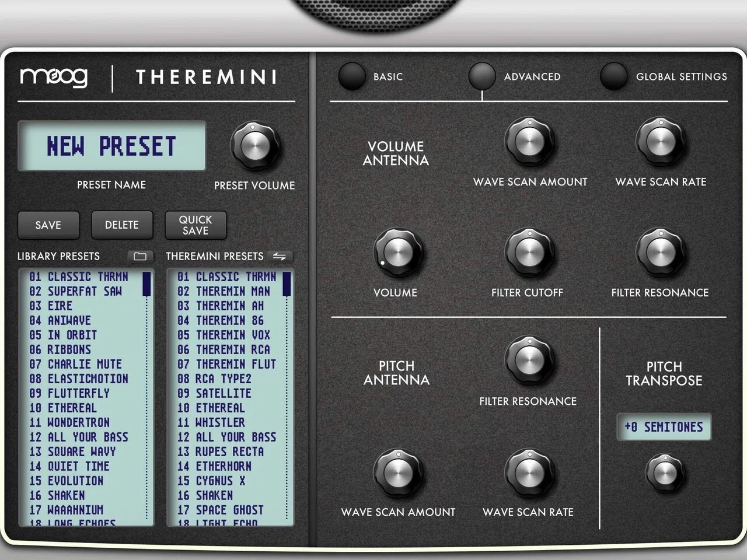Open the library presets folder icon
The height and width of the screenshot is (560, 747).
140,256
